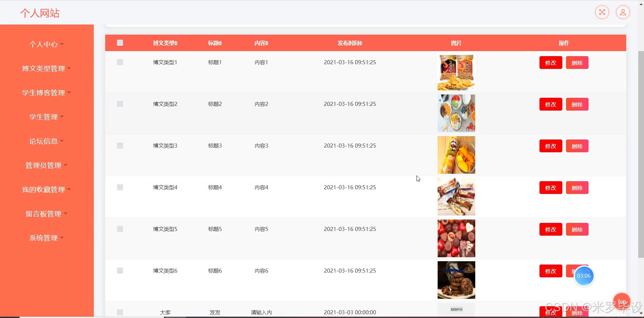Click 删除 for 标题3 row
The width and height of the screenshot is (644, 318).
pyautogui.click(x=577, y=146)
